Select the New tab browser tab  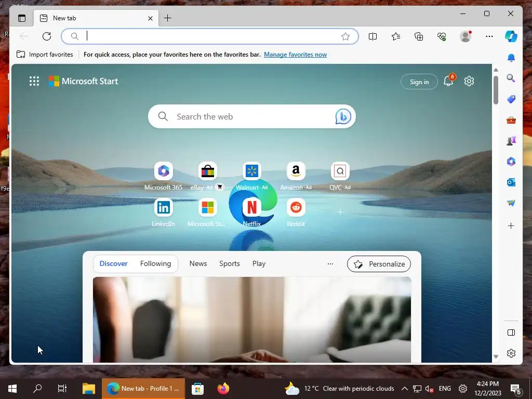click(96, 18)
